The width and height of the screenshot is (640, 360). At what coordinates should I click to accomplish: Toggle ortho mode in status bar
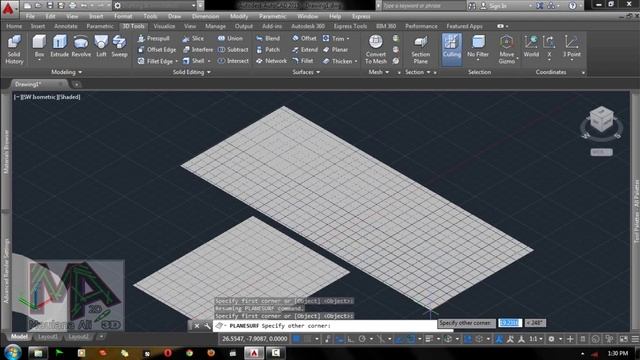351,339
